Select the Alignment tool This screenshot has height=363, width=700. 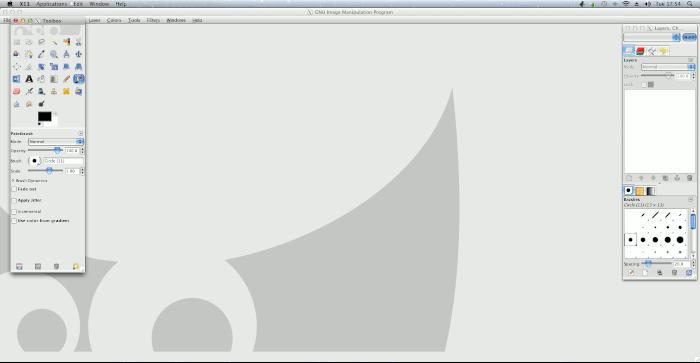point(17,67)
